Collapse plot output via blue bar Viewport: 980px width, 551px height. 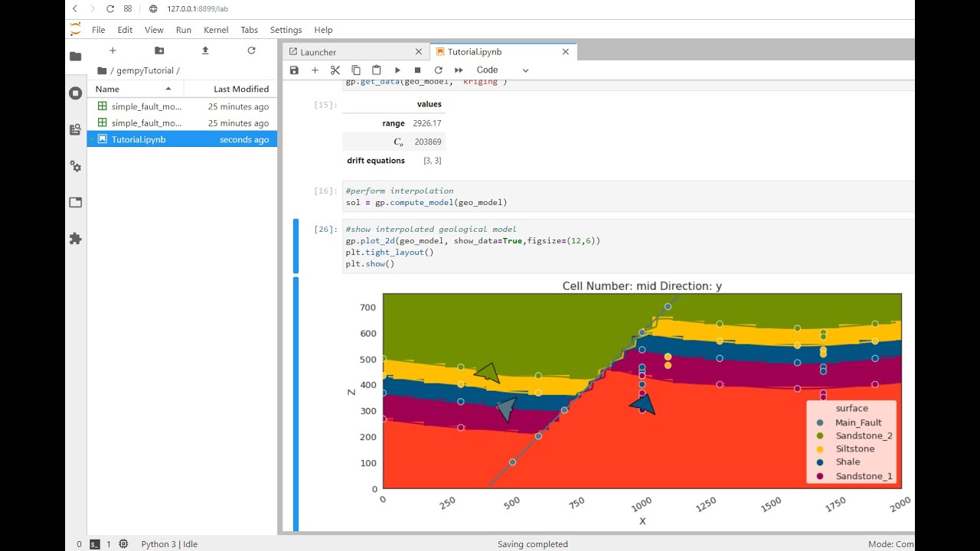pos(296,404)
